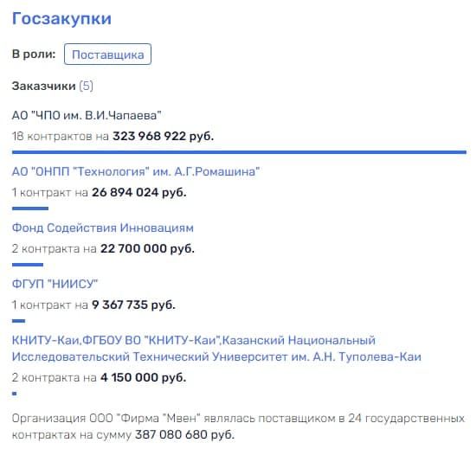This screenshot has height=449, width=476.
Task: Click the tiny blue bar under КНИТУ-Каи contracts
Action: pos(14,394)
